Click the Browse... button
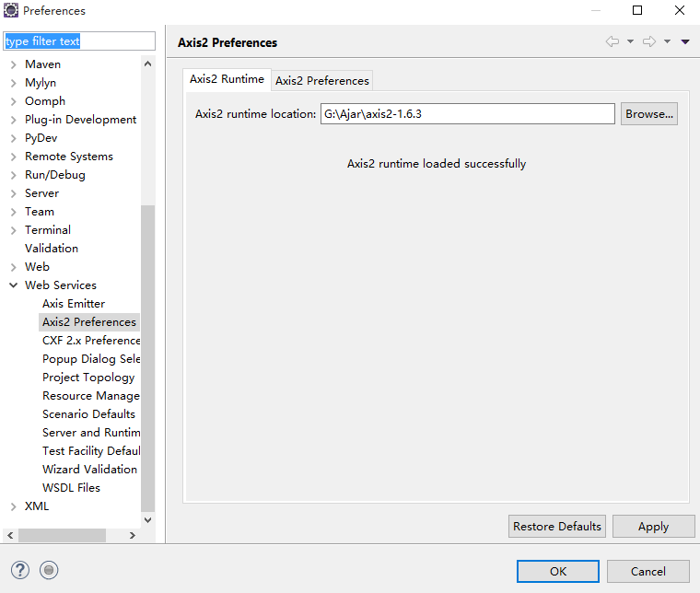 click(649, 114)
